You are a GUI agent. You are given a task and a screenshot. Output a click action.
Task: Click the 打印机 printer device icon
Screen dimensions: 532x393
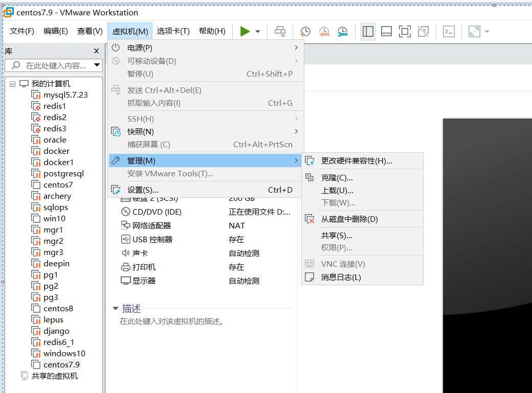[125, 267]
